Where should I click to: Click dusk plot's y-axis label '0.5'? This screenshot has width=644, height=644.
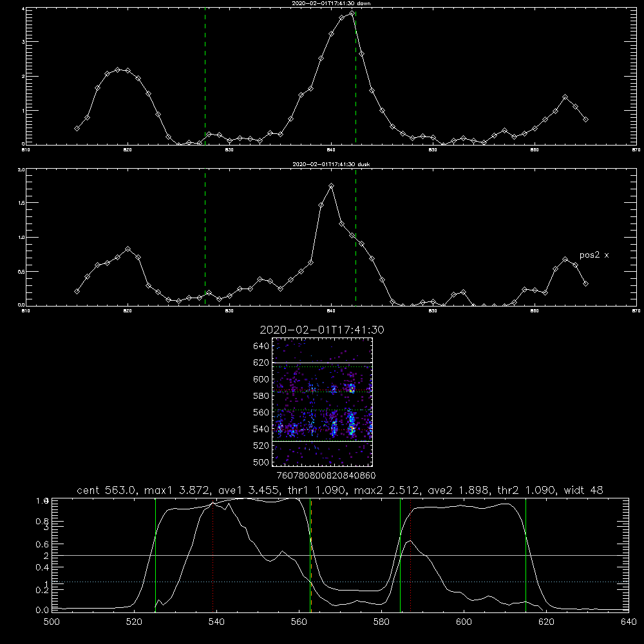tap(21, 272)
